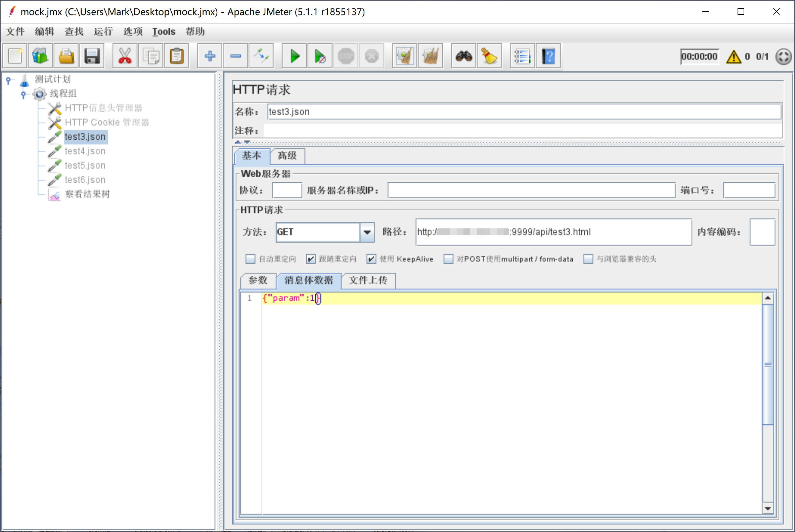
Task: Select test6.json in the tree
Action: click(x=85, y=179)
